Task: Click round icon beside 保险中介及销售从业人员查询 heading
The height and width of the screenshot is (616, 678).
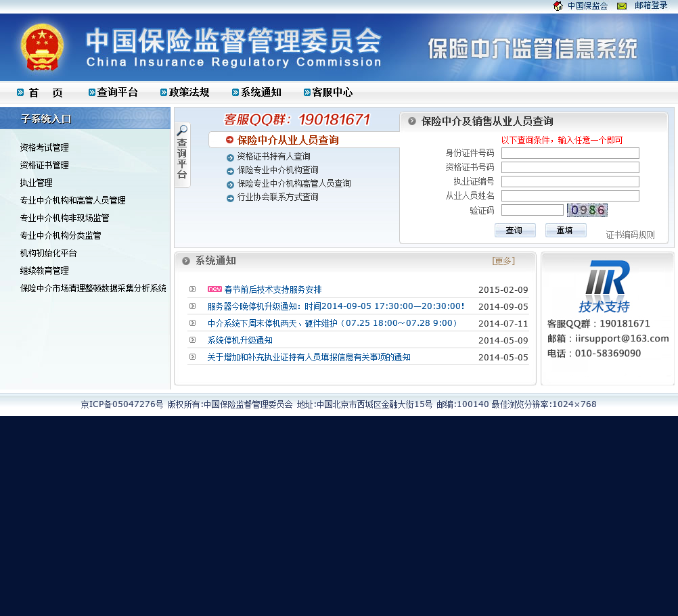Action: tap(412, 122)
